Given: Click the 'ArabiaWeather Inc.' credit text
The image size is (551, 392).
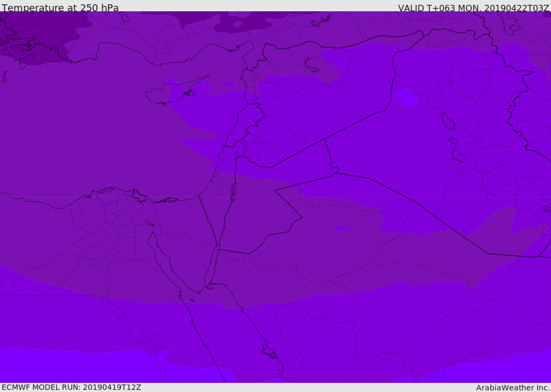Looking at the screenshot, I should tap(513, 388).
